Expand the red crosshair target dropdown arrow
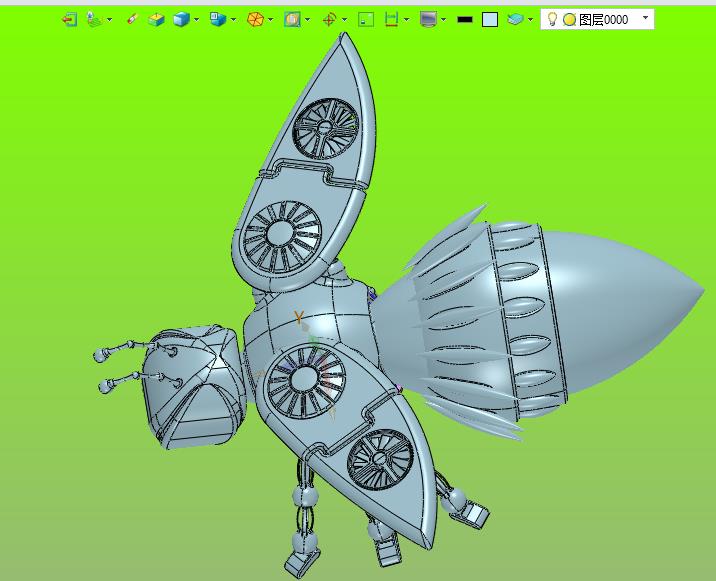This screenshot has width=716, height=581. (344, 20)
